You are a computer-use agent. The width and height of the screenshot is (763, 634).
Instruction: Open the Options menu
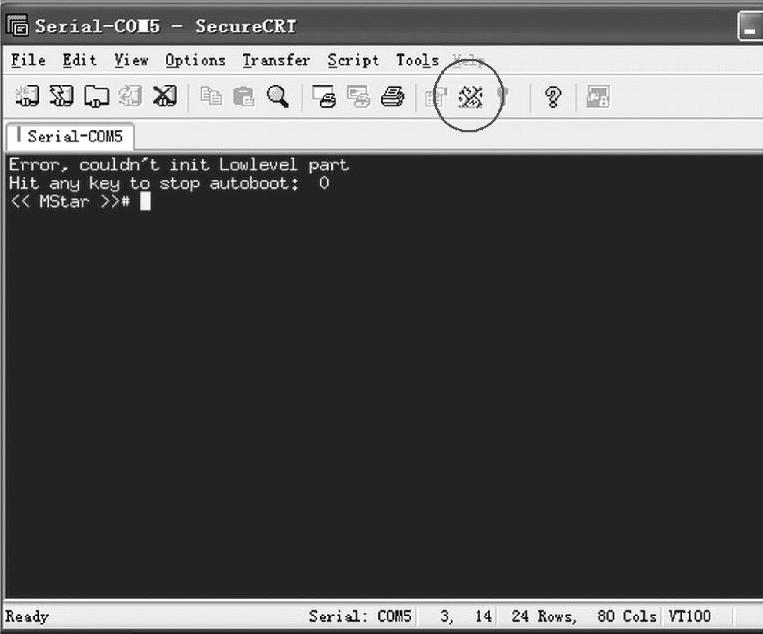click(x=195, y=60)
